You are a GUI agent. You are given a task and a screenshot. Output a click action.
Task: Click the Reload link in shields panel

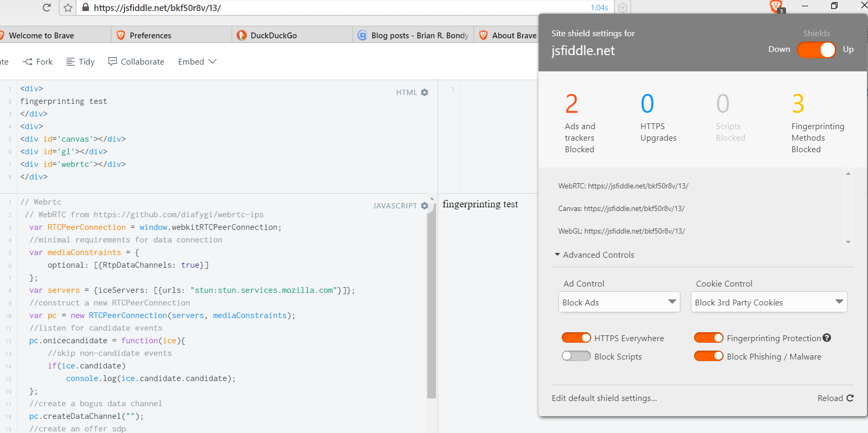click(835, 398)
